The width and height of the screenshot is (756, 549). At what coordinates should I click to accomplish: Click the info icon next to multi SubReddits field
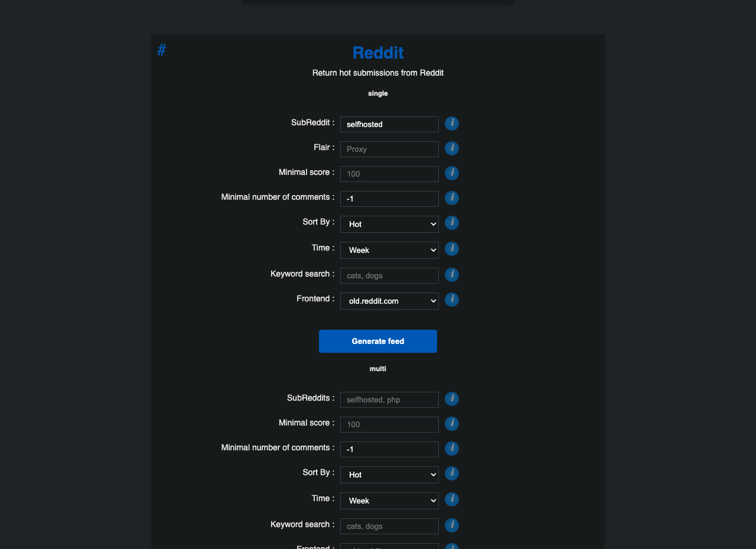coord(452,399)
